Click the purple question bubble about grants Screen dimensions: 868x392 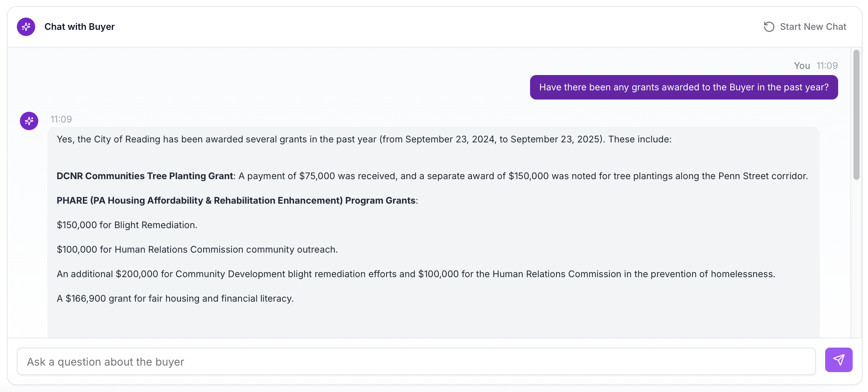point(684,87)
